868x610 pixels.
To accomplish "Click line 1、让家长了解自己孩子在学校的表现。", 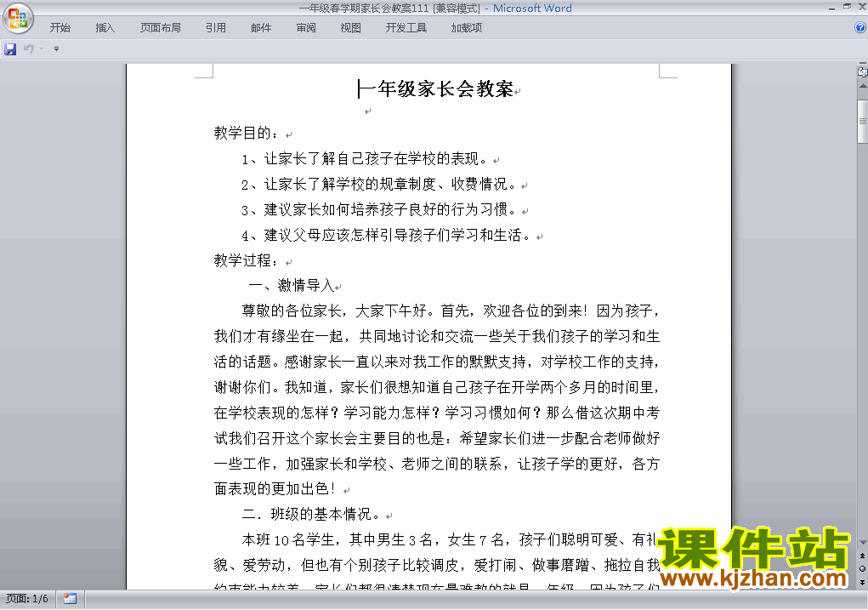I will tap(366, 159).
